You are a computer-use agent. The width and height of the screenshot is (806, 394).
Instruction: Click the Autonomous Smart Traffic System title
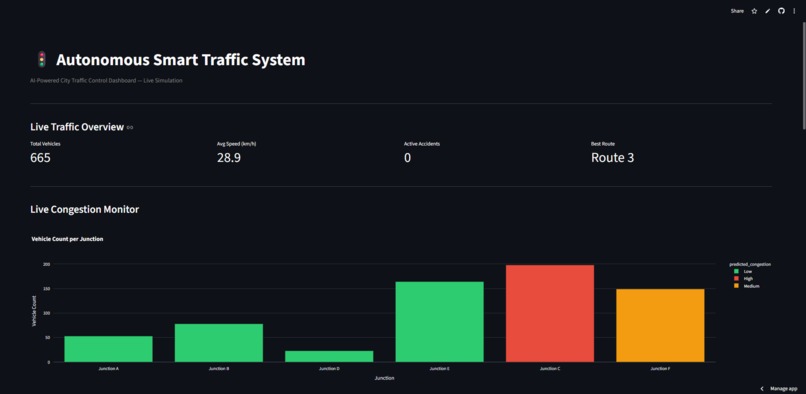[x=180, y=60]
